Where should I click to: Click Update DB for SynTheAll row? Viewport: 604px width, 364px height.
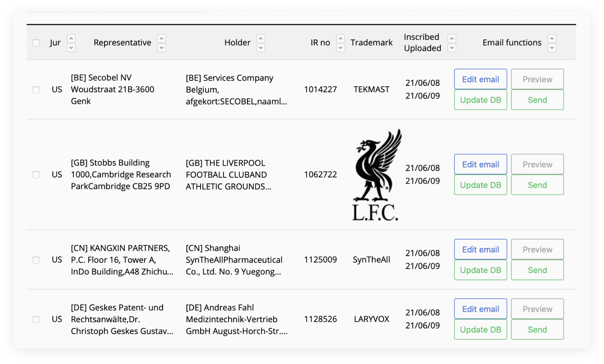point(481,270)
